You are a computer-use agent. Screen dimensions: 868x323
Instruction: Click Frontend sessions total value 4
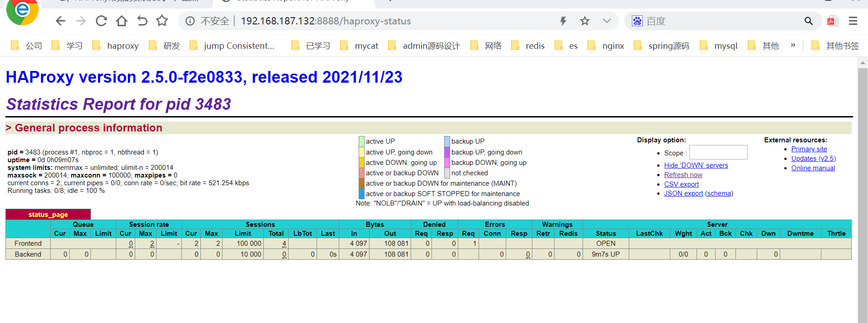pyautogui.click(x=284, y=243)
